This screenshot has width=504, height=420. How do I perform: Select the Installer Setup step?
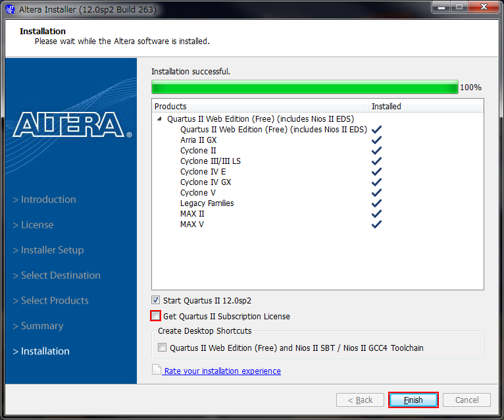(48, 250)
